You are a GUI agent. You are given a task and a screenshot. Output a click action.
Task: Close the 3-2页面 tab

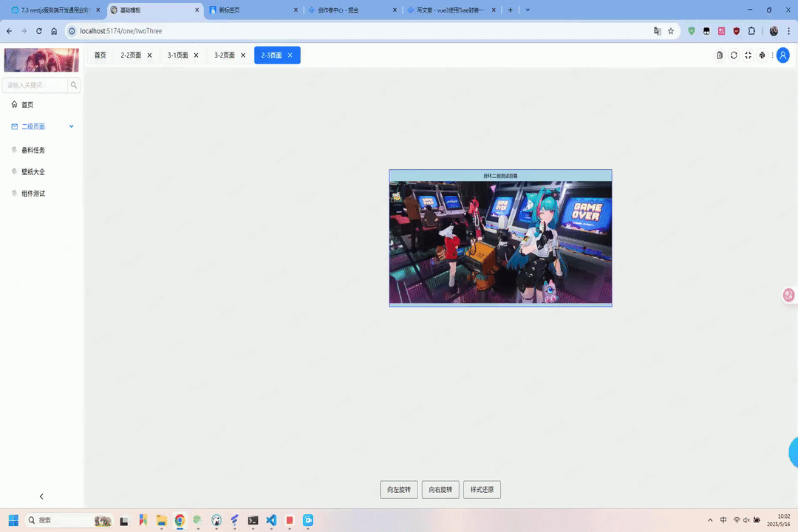(x=243, y=55)
